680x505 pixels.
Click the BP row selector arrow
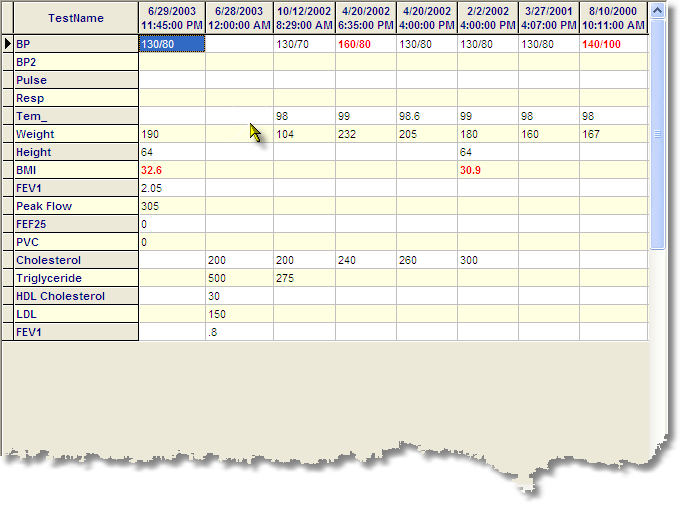point(7,44)
